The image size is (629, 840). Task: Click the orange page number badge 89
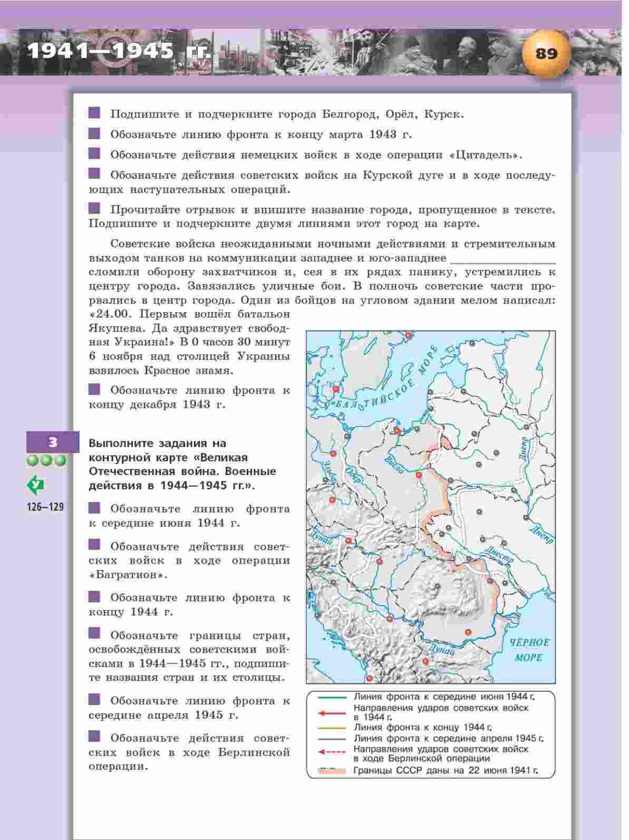(x=546, y=54)
